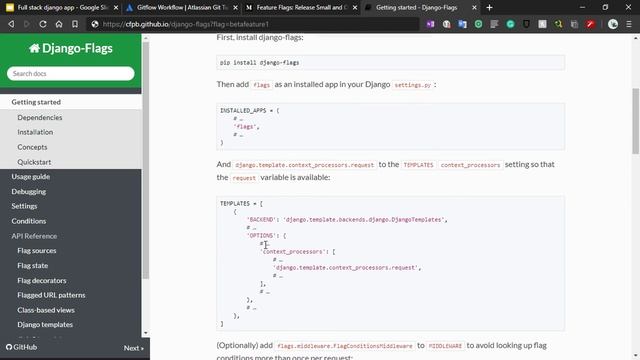Open the Flag decorators page

coord(42,280)
